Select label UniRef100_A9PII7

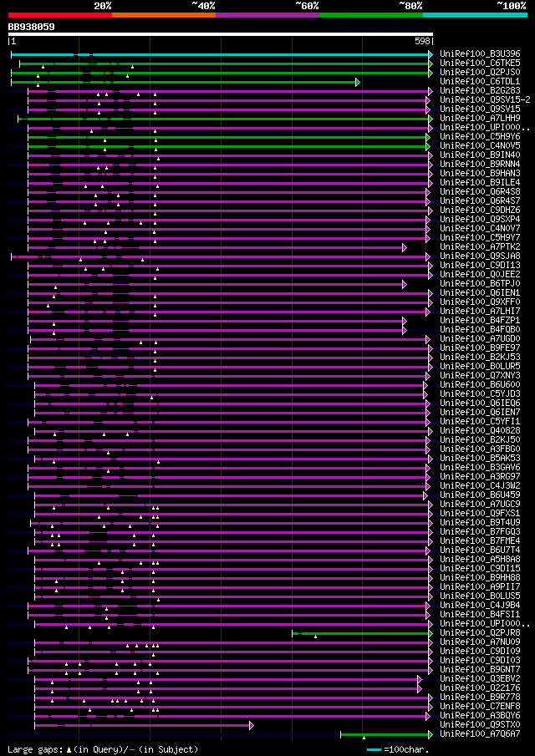[x=478, y=586]
